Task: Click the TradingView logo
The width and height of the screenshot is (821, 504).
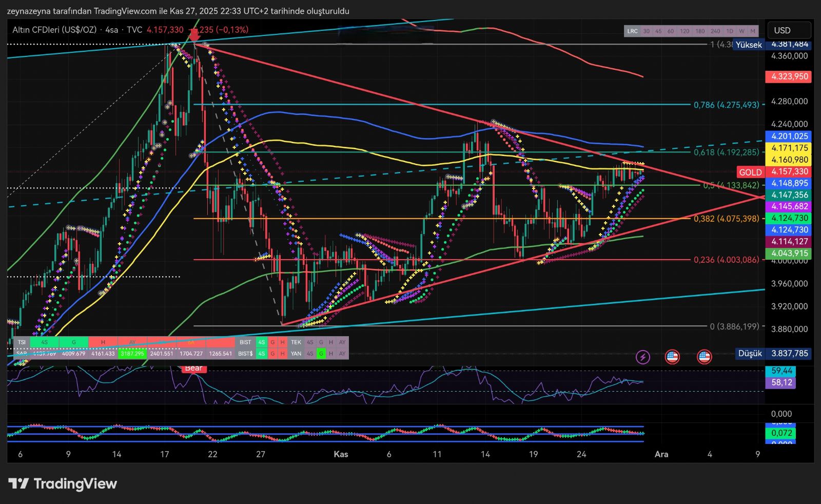Action: point(63,483)
